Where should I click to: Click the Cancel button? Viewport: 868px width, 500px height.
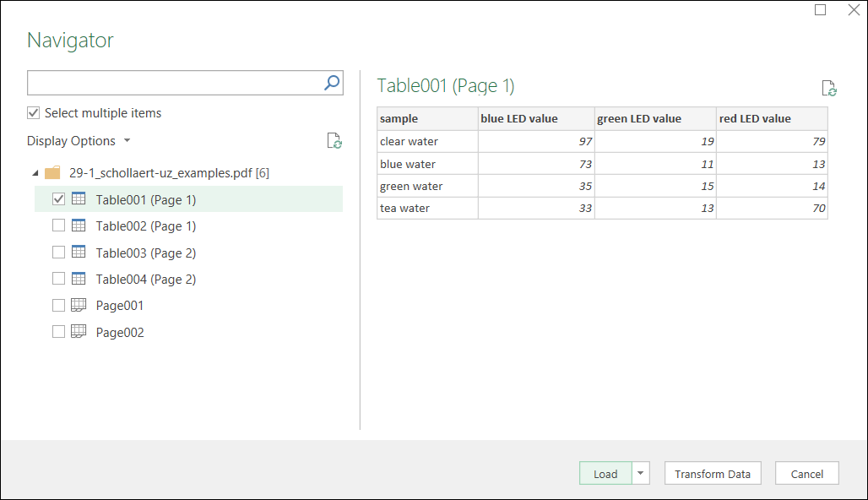(x=806, y=474)
